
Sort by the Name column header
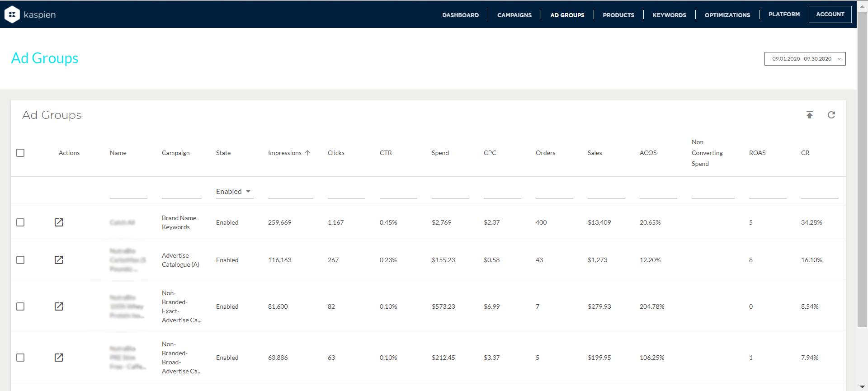point(118,153)
